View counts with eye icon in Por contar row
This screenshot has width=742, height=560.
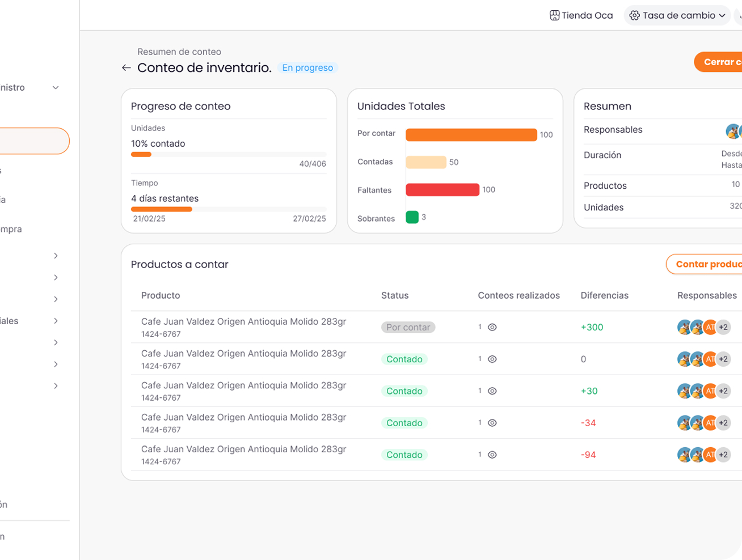[x=492, y=327]
